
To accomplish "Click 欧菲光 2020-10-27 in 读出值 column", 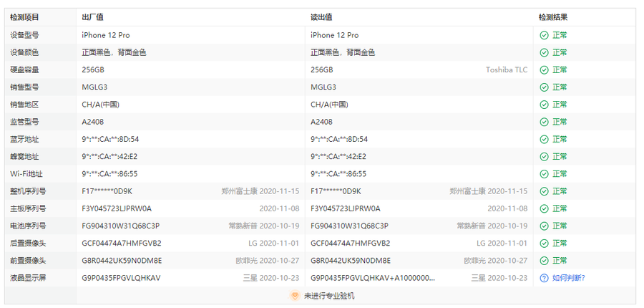I will pyautogui.click(x=496, y=261).
